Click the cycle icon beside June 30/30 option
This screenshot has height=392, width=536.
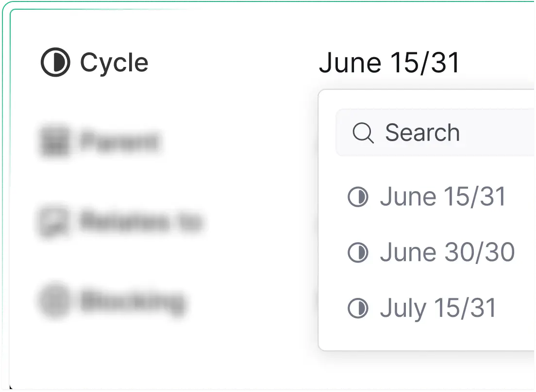pos(359,252)
